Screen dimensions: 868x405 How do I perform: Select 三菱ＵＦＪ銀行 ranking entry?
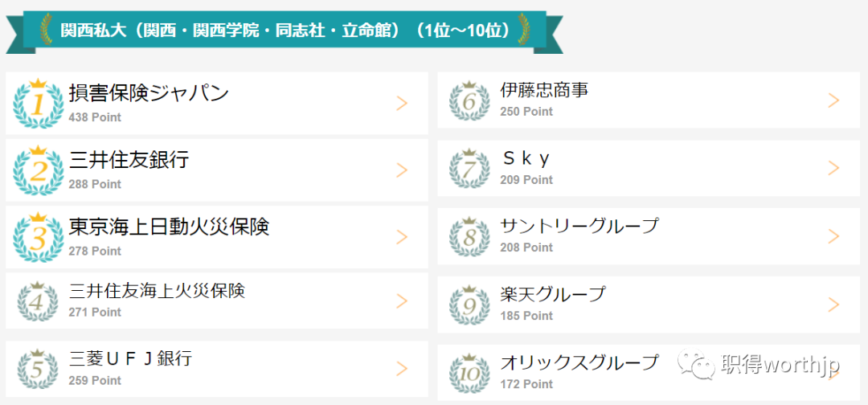point(217,369)
